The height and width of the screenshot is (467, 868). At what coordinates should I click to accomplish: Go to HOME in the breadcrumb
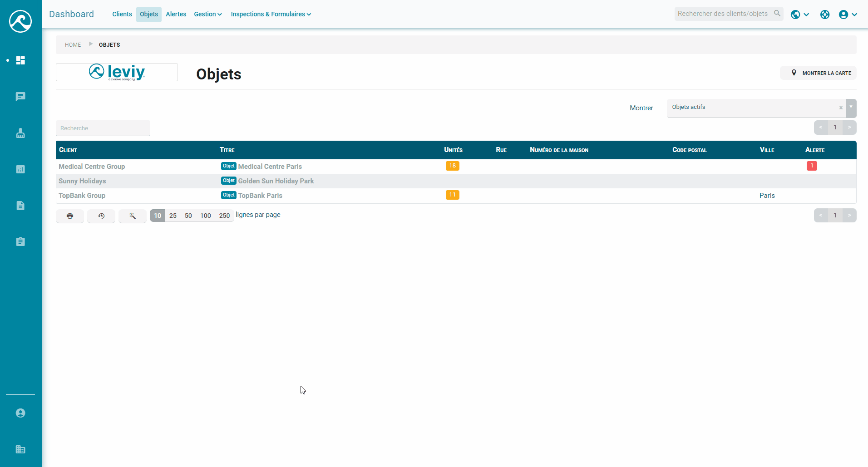click(73, 45)
